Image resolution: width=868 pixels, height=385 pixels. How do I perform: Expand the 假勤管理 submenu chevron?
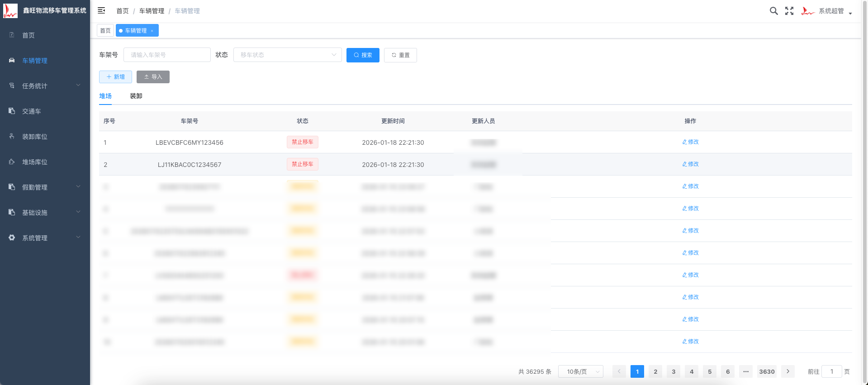pyautogui.click(x=78, y=186)
